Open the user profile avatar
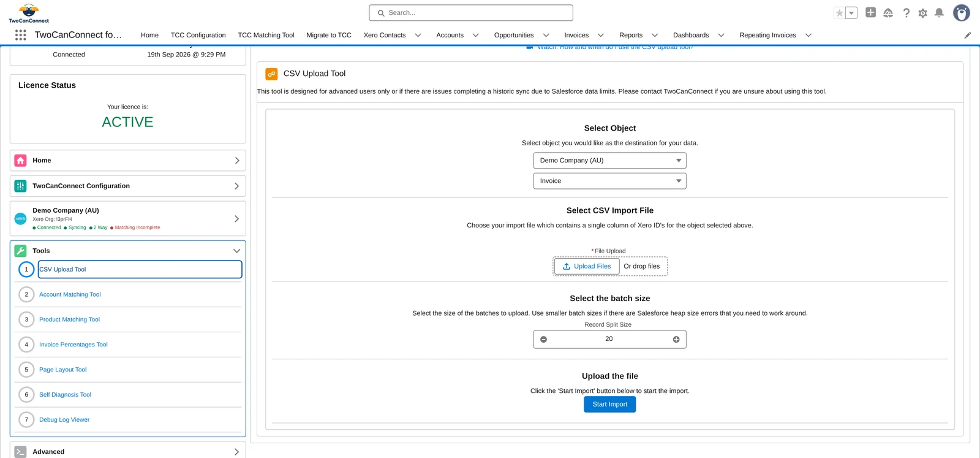 (x=962, y=13)
